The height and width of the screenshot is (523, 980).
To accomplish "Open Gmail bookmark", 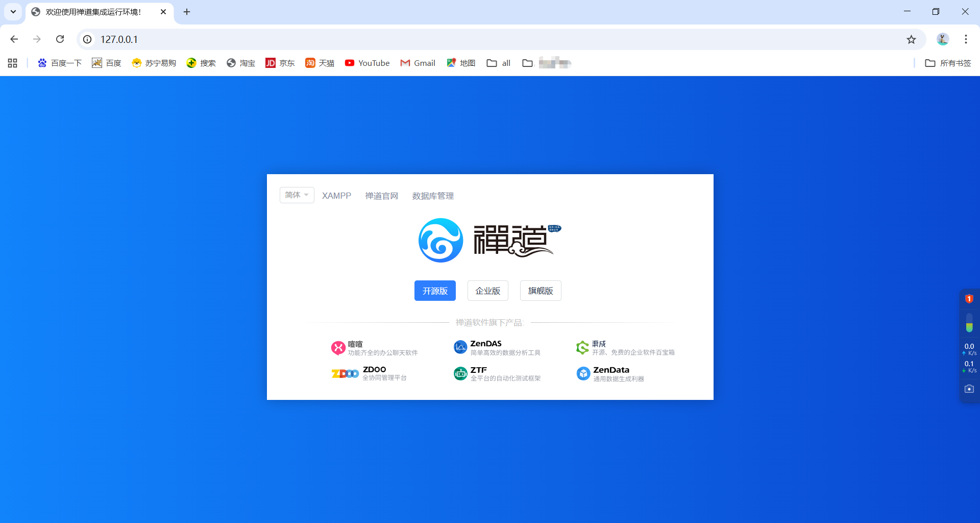I will click(x=418, y=63).
